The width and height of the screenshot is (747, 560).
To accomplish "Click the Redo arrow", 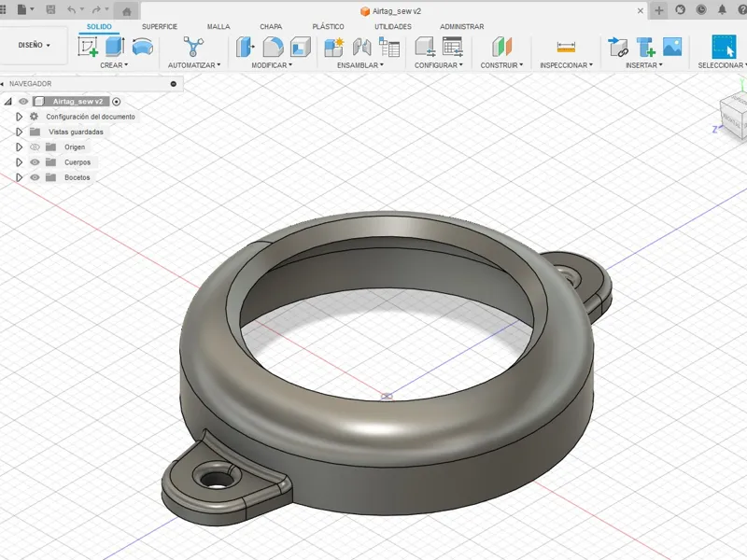I will [96, 9].
